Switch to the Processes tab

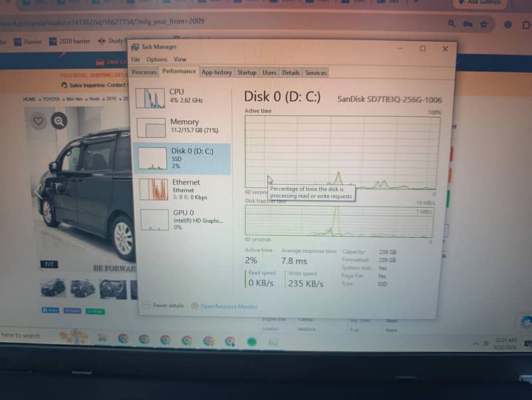(x=144, y=72)
